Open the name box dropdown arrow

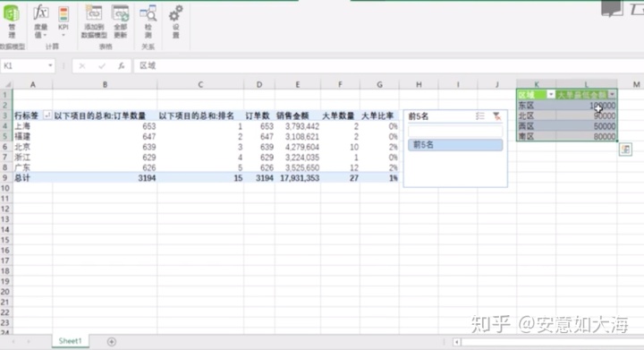[50, 65]
